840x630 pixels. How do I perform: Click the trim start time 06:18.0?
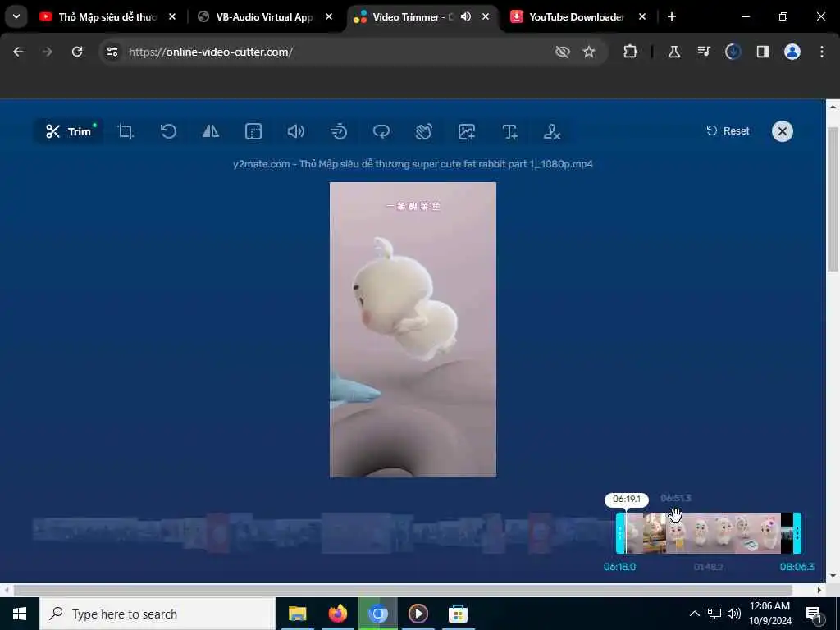pos(619,567)
